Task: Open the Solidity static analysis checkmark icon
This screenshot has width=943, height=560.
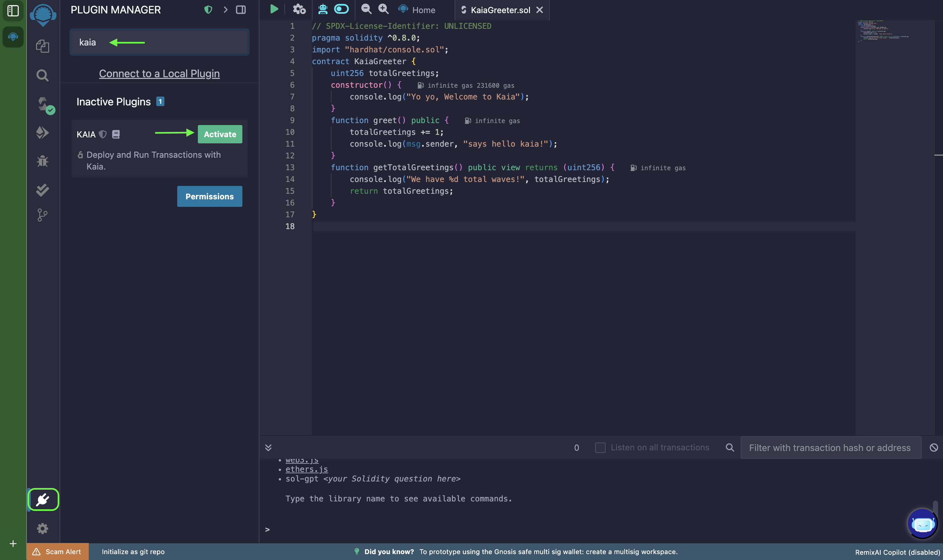Action: [x=43, y=190]
